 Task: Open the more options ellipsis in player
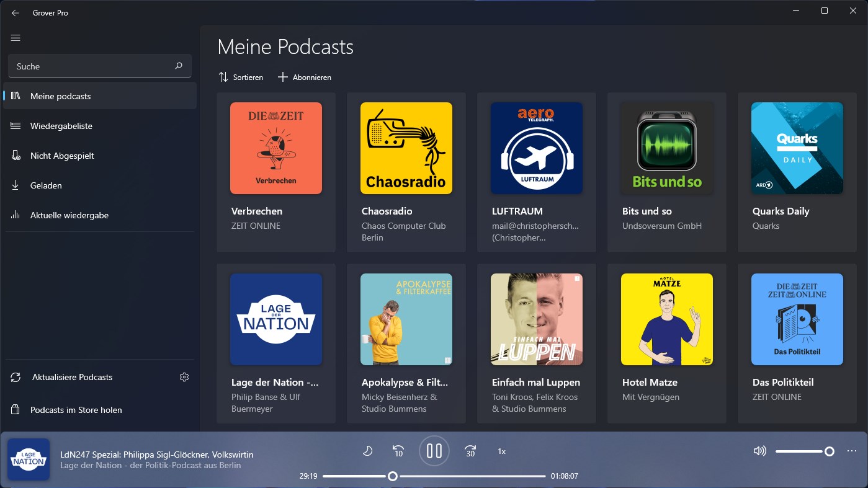pyautogui.click(x=851, y=451)
